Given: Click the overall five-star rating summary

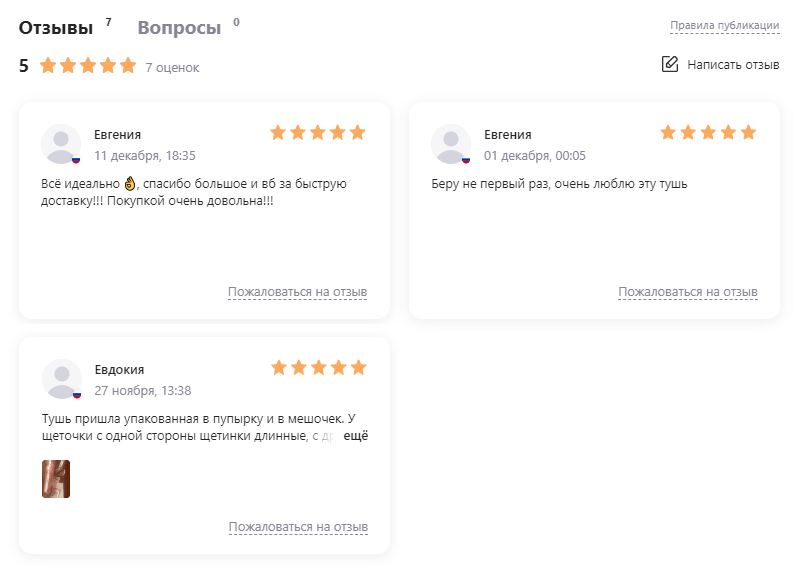Looking at the screenshot, I should [x=87, y=66].
